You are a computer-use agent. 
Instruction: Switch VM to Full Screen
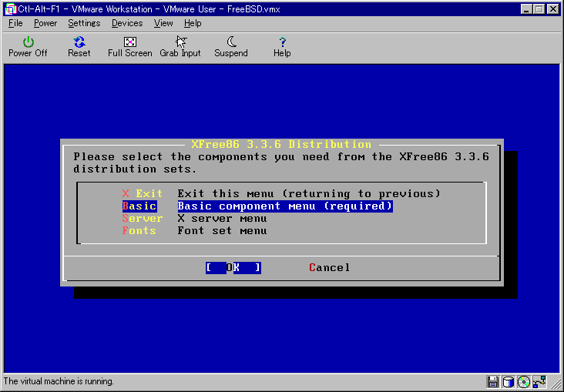point(130,47)
